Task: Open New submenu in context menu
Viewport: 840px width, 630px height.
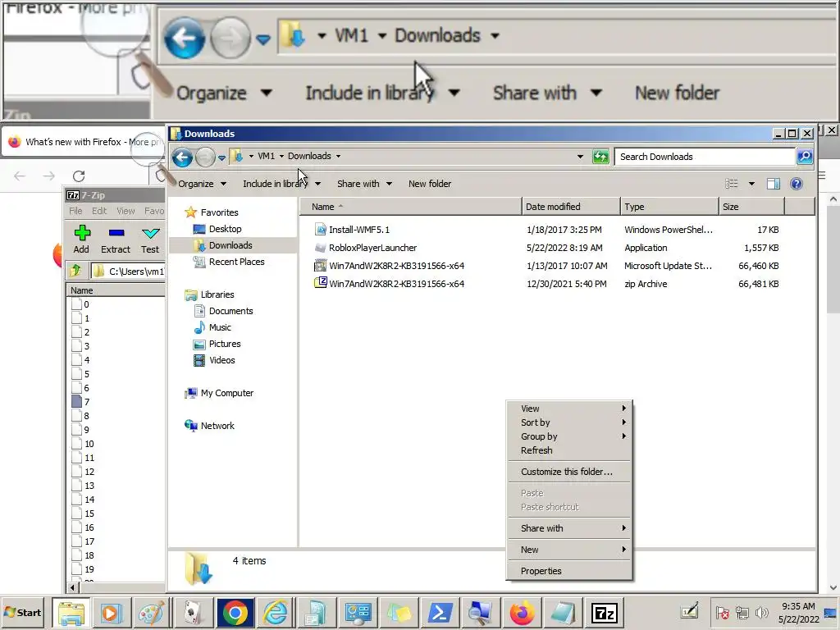Action: [x=569, y=550]
